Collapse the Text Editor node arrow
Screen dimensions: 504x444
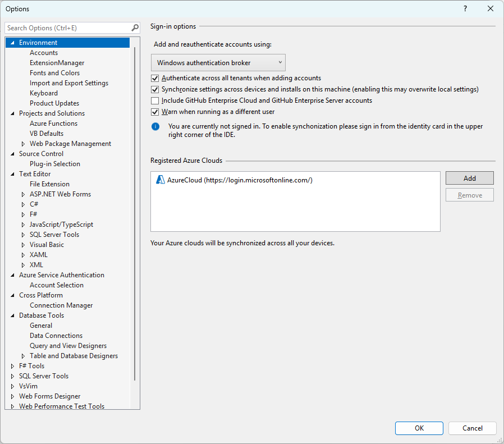point(12,174)
